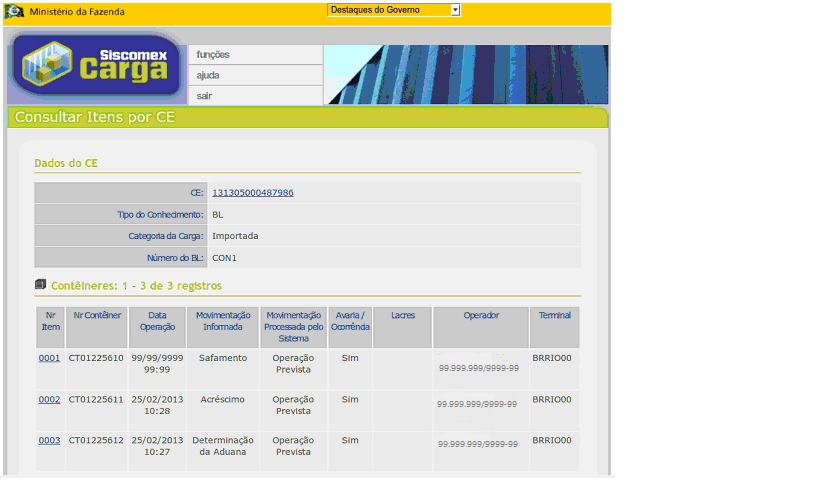Open item 0002 link
This screenshot has height=481, width=819.
pyautogui.click(x=49, y=400)
